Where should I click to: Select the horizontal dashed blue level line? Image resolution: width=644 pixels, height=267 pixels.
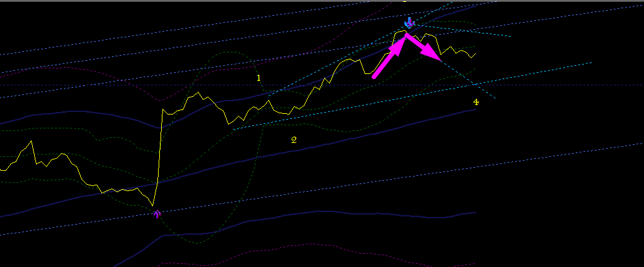(x=322, y=85)
